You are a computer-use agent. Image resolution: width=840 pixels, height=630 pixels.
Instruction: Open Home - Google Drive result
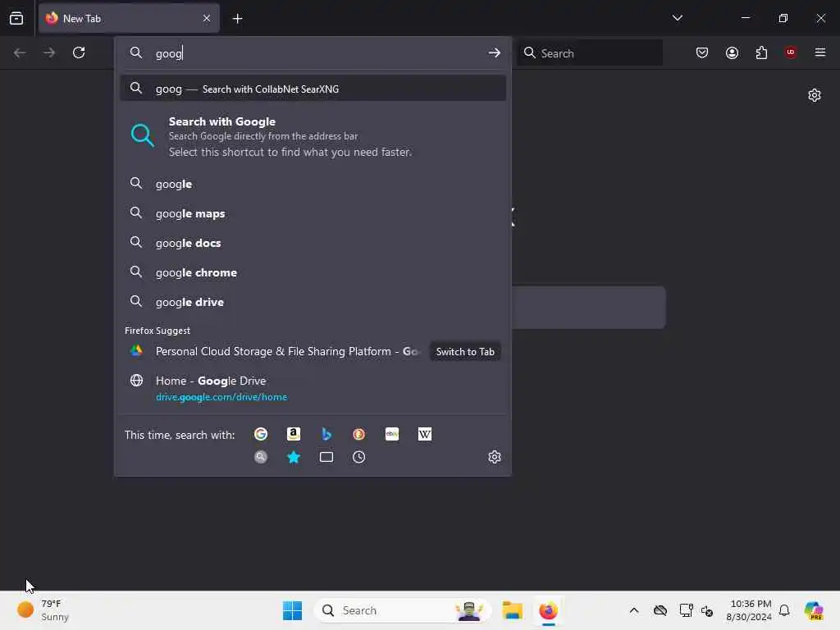[313, 388]
